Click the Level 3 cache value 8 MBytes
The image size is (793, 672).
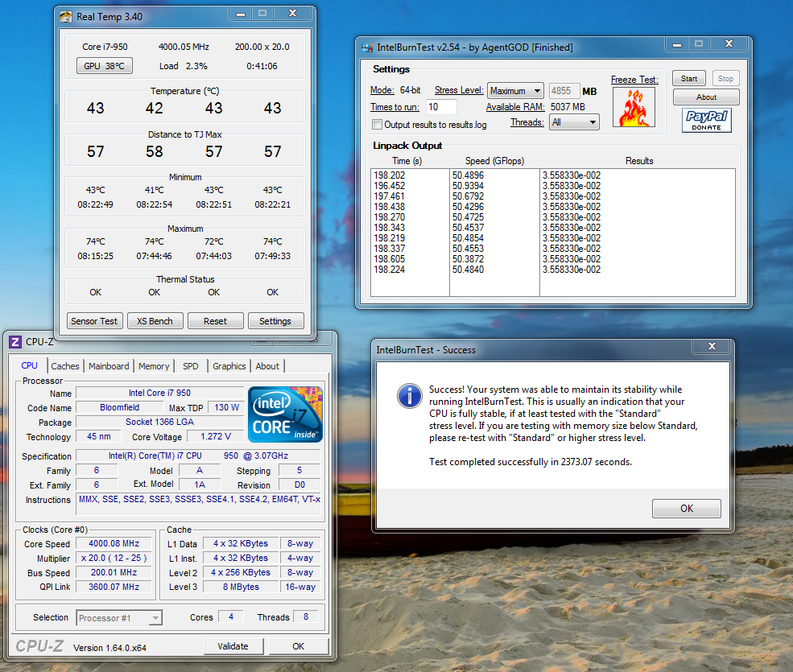coord(241,587)
